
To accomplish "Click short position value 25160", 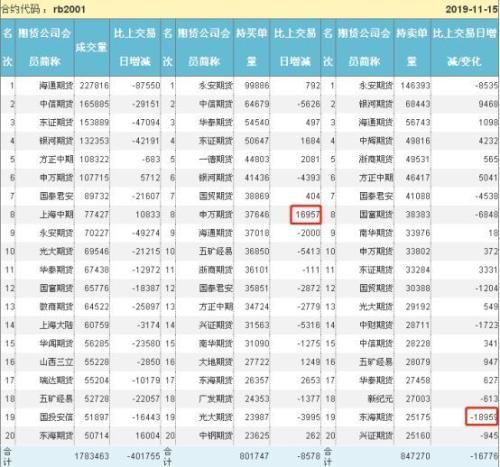I will 418,435.
